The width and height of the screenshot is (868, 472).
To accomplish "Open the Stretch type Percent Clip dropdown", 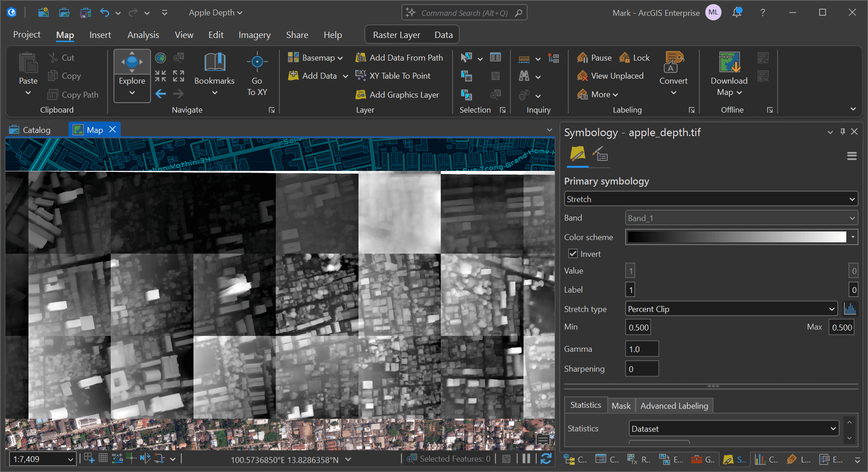I will 731,309.
